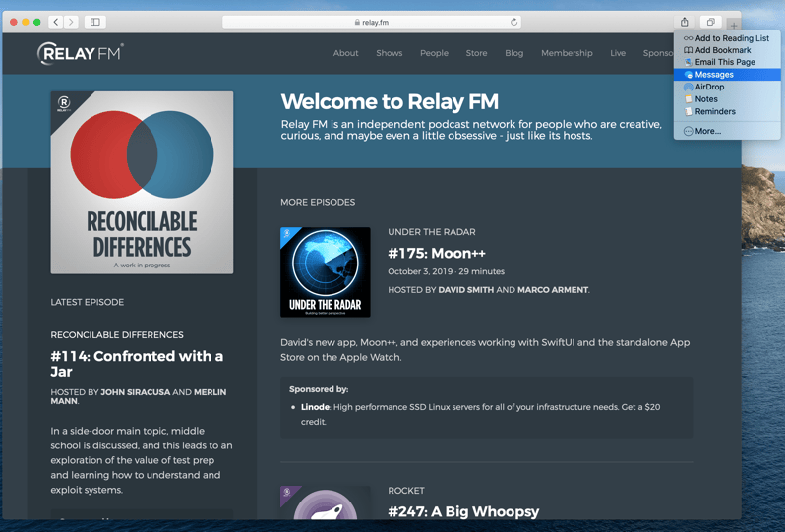Click the Under the Radar show title
This screenshot has height=532, width=785.
pyautogui.click(x=432, y=232)
